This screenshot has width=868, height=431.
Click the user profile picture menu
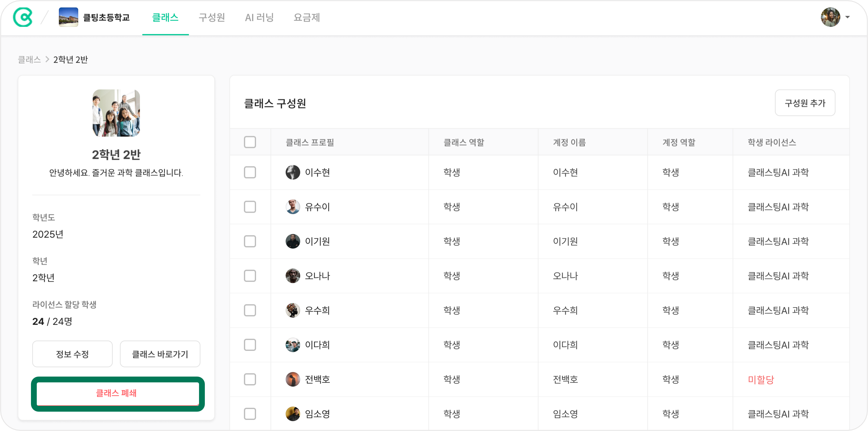[x=830, y=17]
